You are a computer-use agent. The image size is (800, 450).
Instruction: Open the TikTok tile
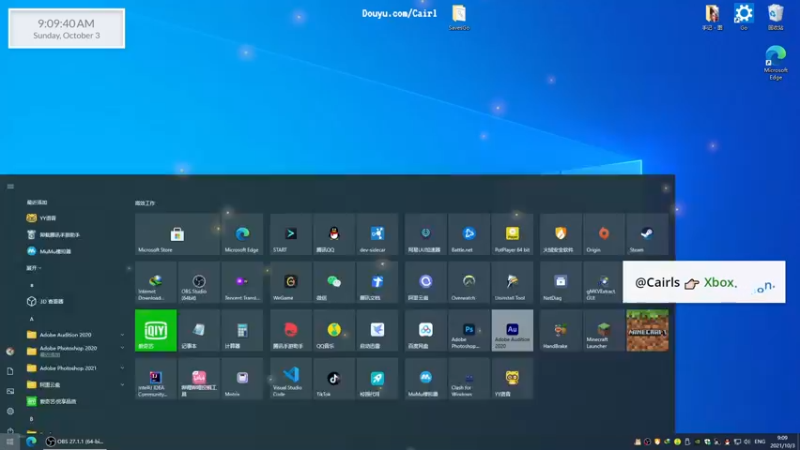point(334,378)
